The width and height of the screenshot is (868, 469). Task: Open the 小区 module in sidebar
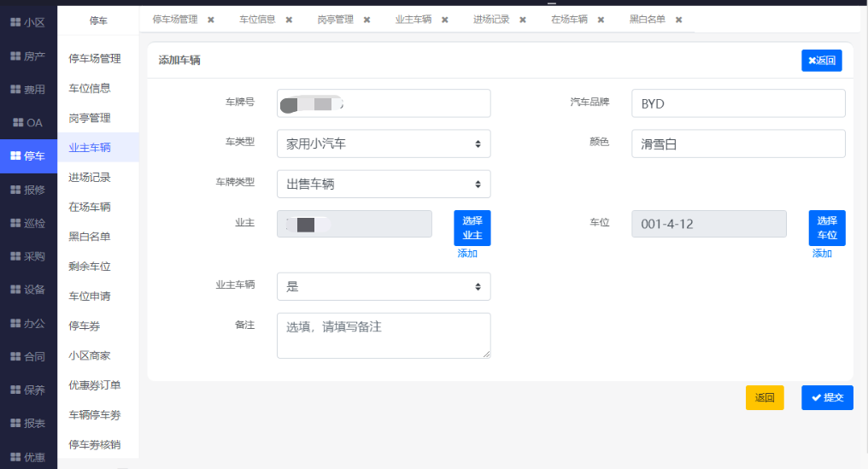[28, 23]
